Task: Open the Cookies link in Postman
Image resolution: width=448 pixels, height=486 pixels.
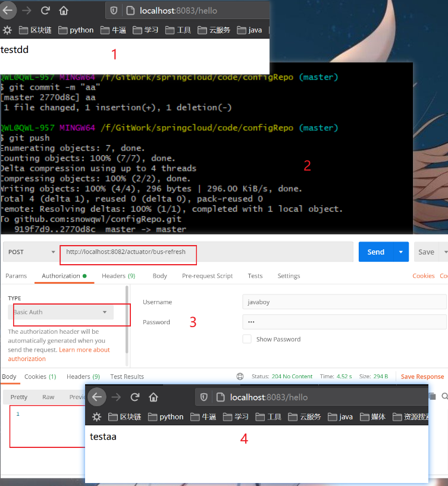Action: (x=423, y=276)
